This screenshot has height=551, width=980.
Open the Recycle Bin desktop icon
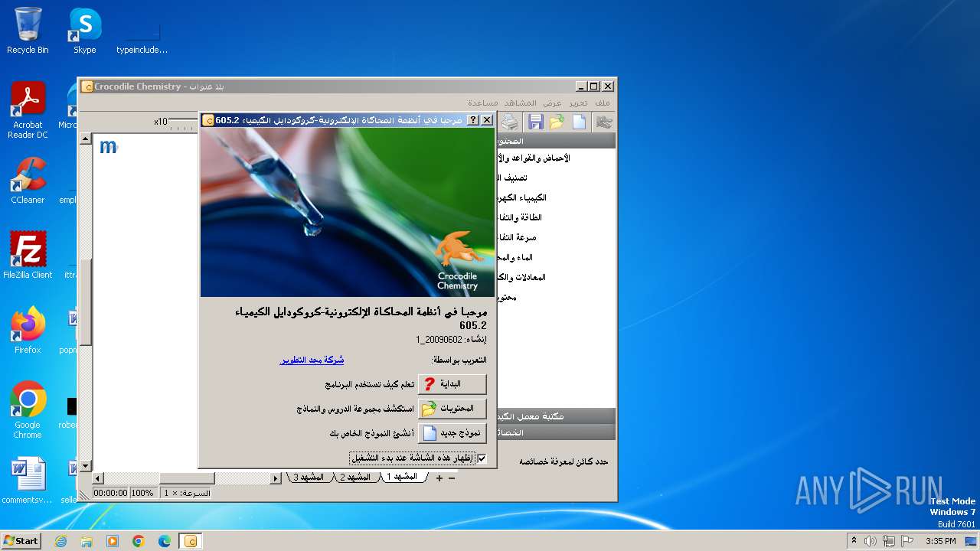coord(28,31)
